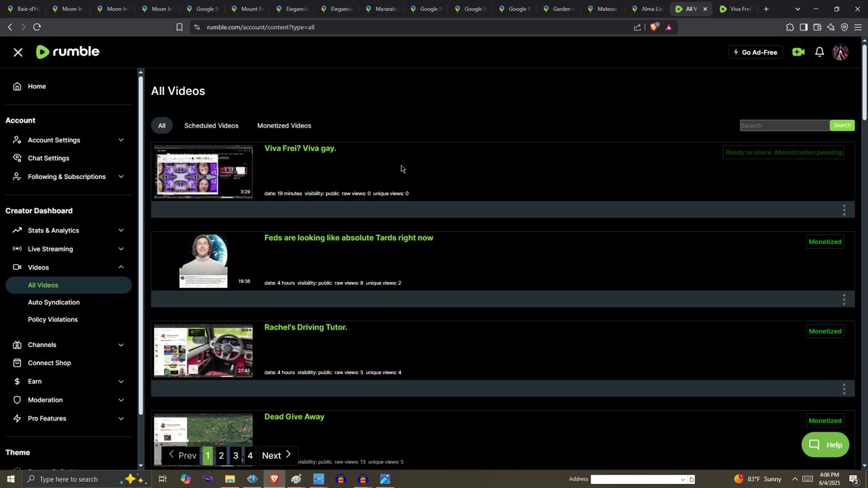Open the browser tab search dropdown

[797, 9]
